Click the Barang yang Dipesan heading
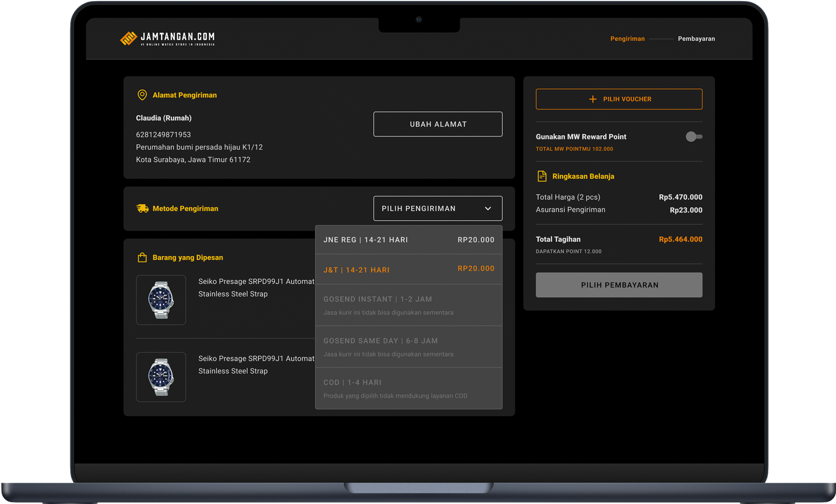 click(188, 258)
